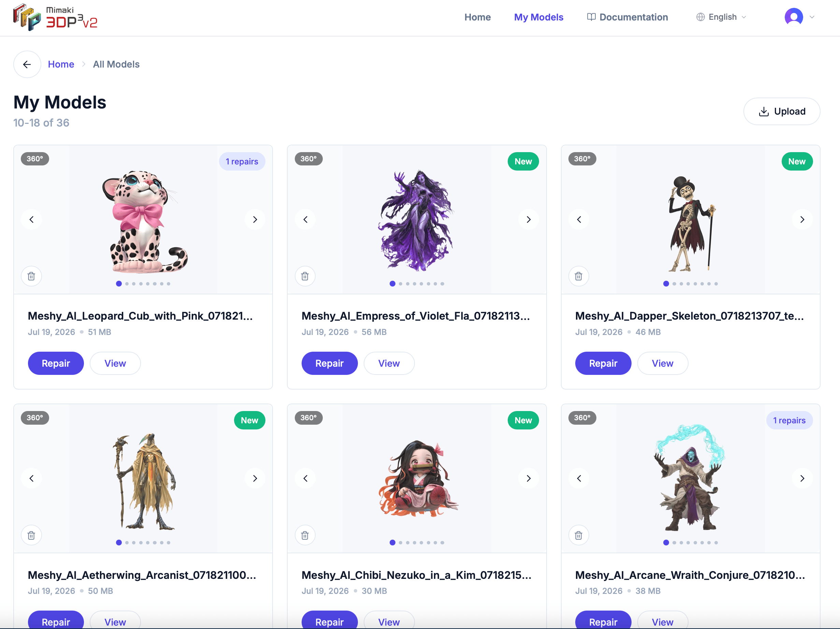Click 360° badge on Dapper Skeleton

[582, 159]
